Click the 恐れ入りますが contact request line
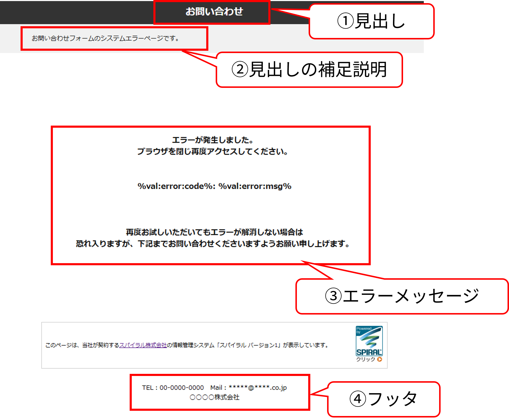Viewport: 509px width, 420px height. 213,244
